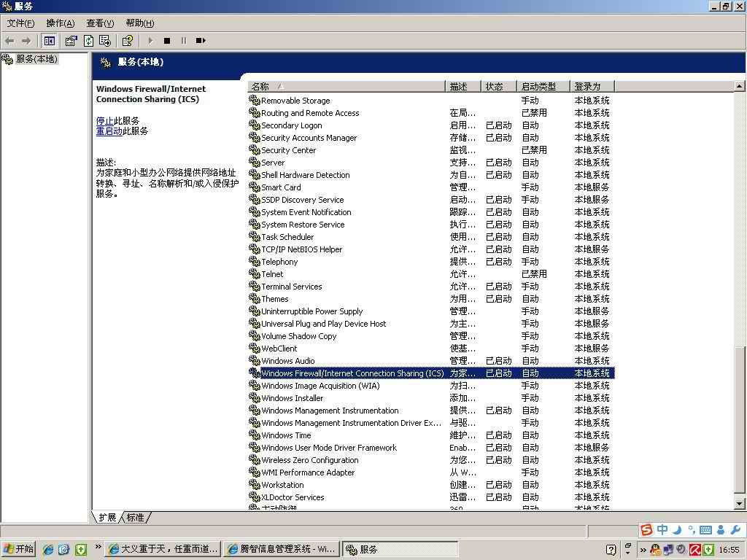Click the Windows Audio service icon
Viewport: 747px width, 560px height.
(255, 360)
